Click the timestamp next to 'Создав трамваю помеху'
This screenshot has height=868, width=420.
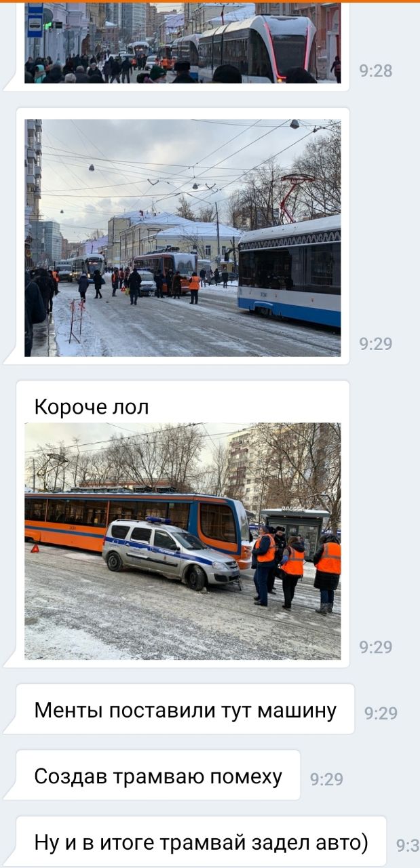326,779
